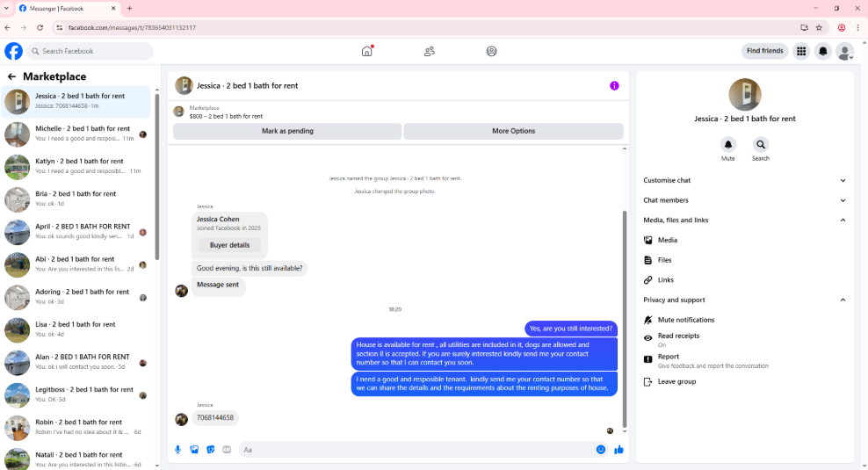This screenshot has width=868, height=470.
Task: Open the Bria · 2 bed 1 bath conversation
Action: (x=76, y=199)
